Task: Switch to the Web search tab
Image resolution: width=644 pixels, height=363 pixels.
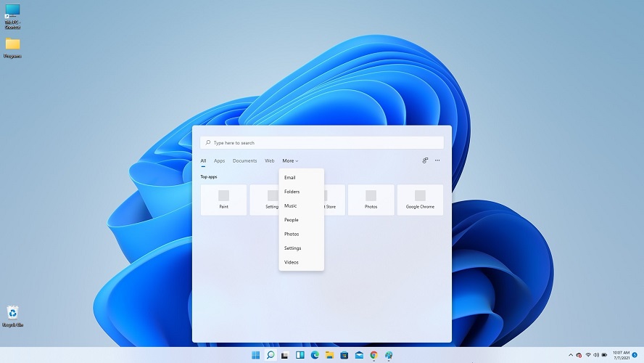Action: click(270, 160)
